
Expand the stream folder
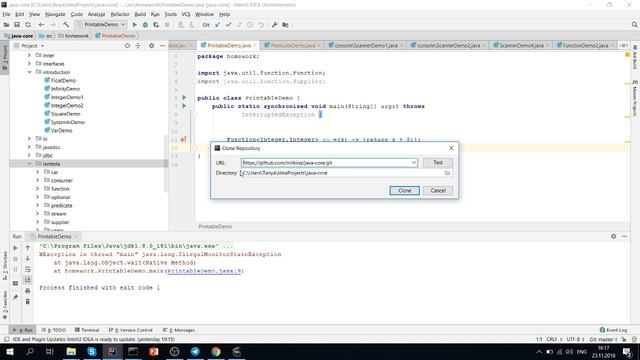38,213
